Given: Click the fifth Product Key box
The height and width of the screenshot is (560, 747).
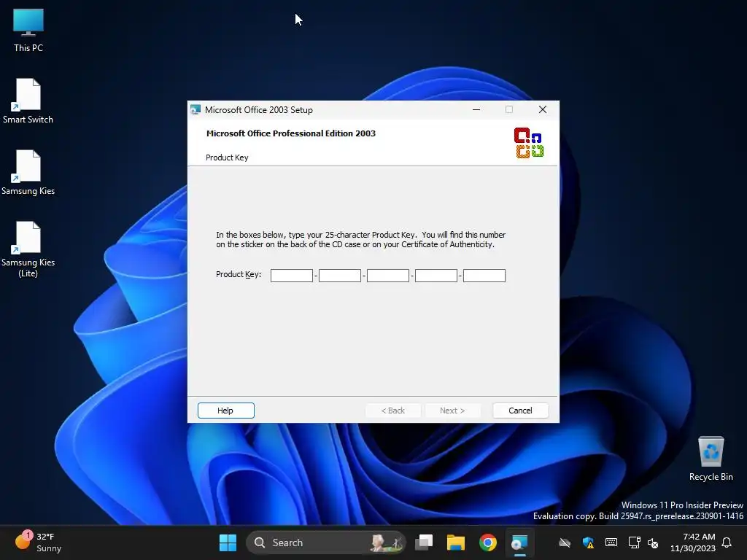Looking at the screenshot, I should [x=484, y=275].
